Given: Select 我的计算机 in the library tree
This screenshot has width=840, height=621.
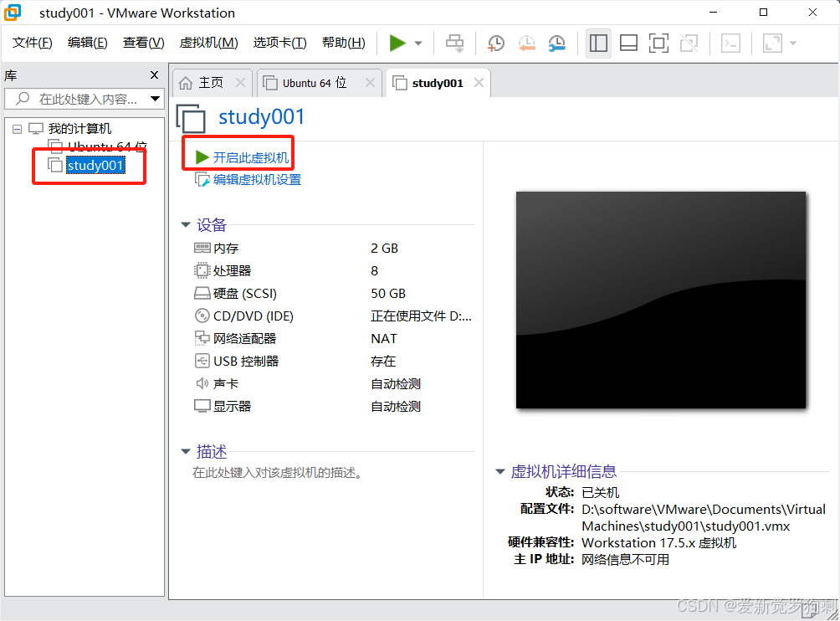Looking at the screenshot, I should click(79, 129).
